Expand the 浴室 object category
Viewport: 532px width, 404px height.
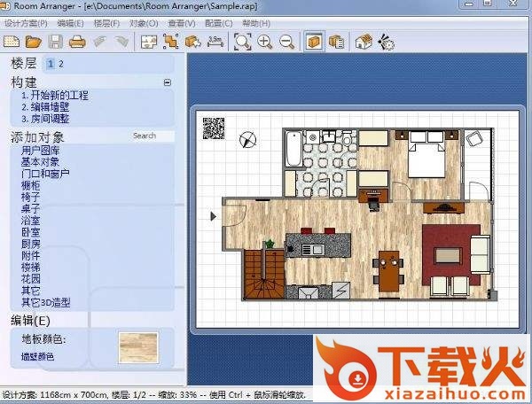(31, 221)
